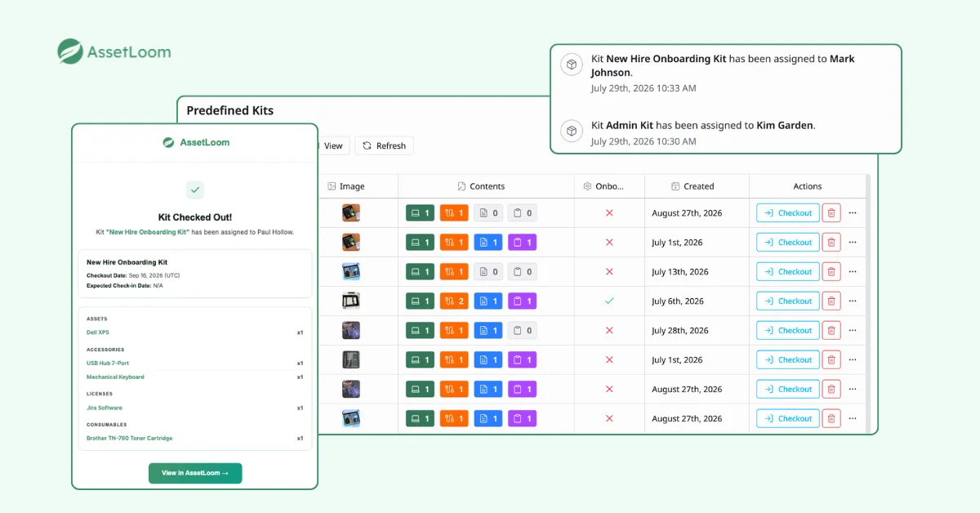
Task: Checkout the kit created July 13th, 2026
Action: tap(787, 271)
